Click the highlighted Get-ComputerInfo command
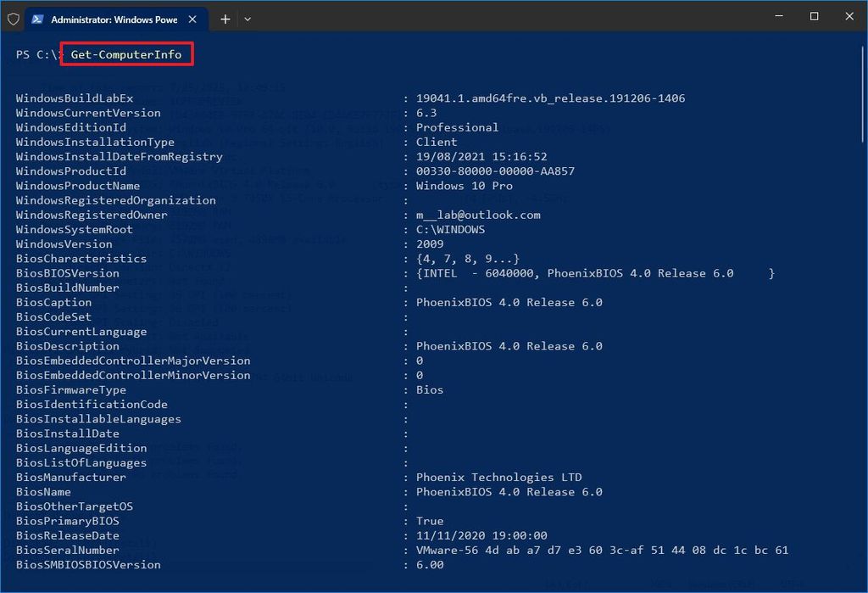 [125, 53]
